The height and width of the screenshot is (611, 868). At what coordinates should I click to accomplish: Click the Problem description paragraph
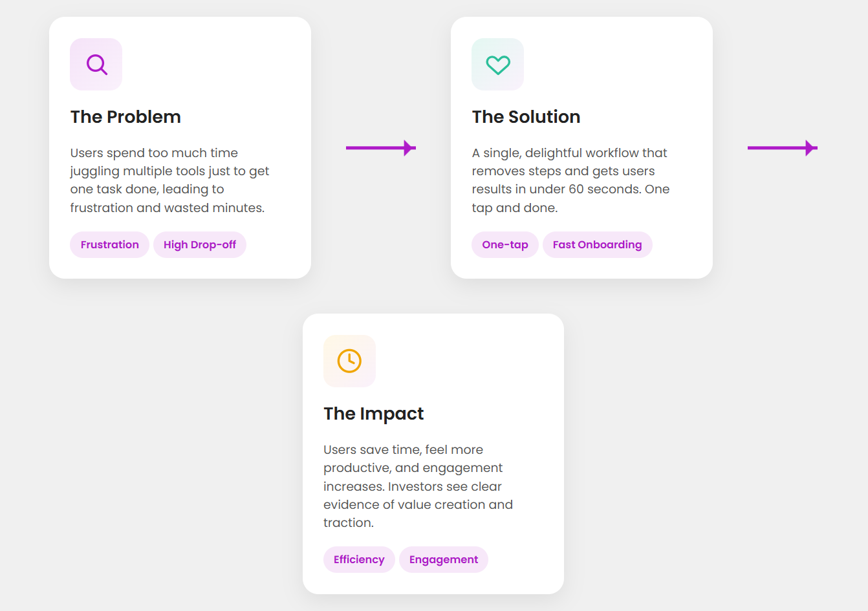point(169,180)
